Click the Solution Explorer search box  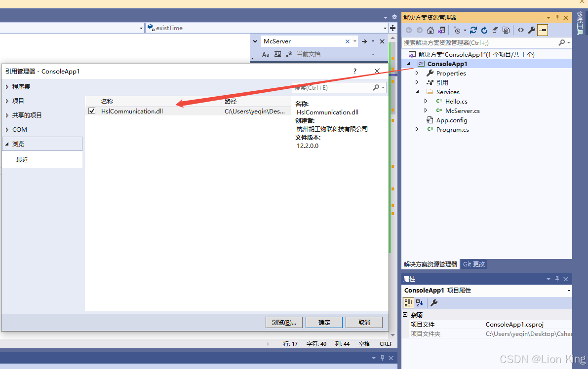480,43
